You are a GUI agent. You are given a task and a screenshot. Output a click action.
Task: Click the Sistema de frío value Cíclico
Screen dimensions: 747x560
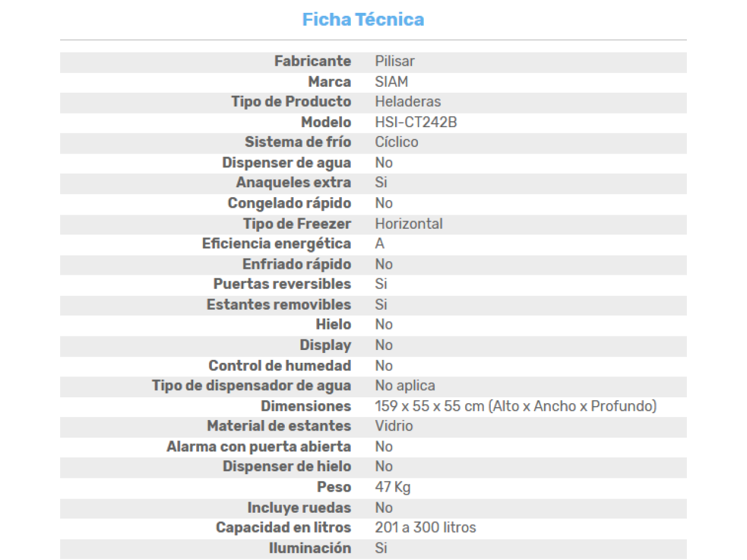(397, 142)
